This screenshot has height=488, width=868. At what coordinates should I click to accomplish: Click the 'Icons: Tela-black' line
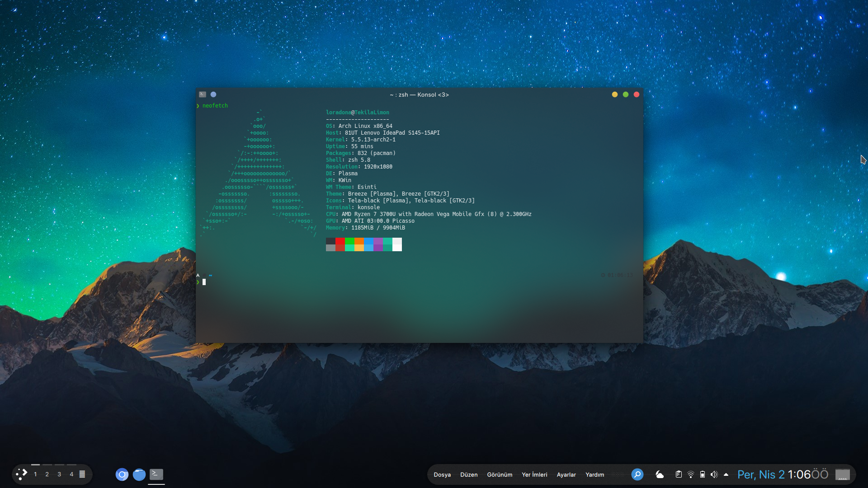(401, 201)
